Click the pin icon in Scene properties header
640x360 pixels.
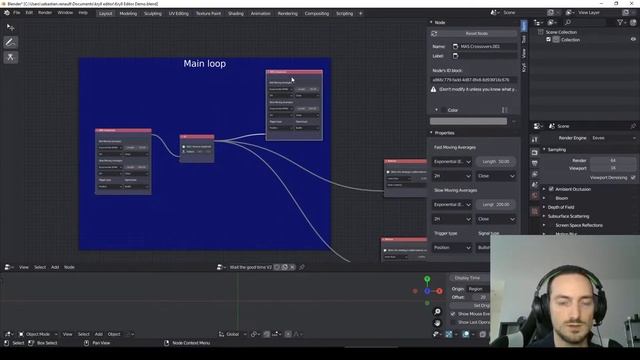pyautogui.click(x=633, y=126)
